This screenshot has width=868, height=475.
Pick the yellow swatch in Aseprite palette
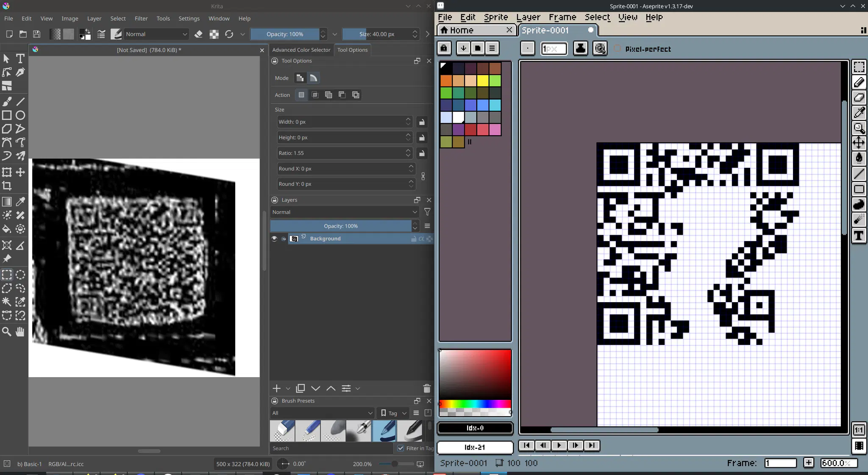pos(483,81)
